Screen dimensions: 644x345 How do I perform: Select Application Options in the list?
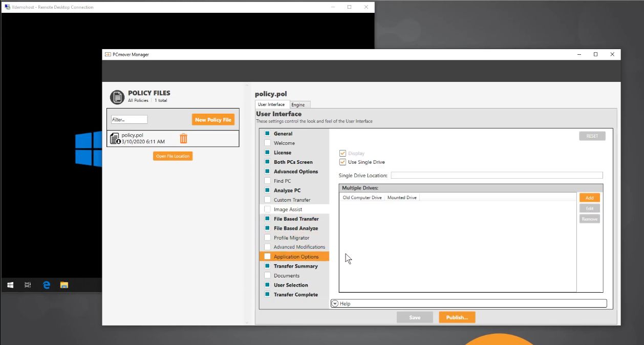tap(294, 256)
